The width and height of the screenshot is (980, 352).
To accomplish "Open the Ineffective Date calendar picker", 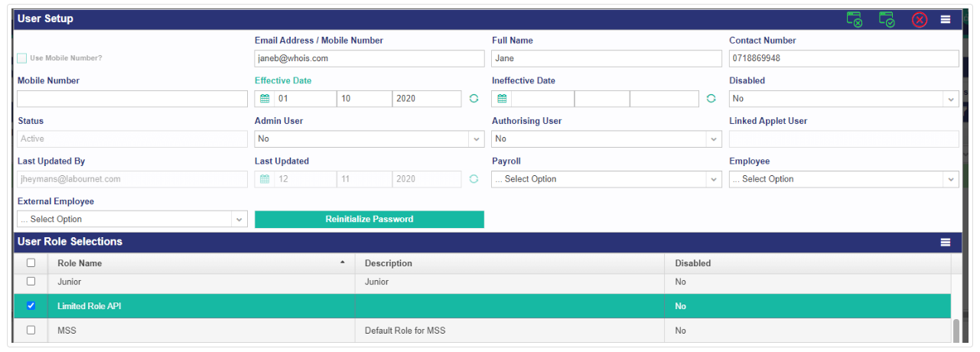I will tap(502, 99).
